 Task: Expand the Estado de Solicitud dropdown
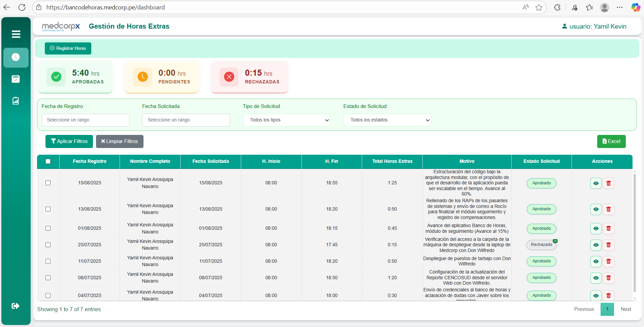387,120
